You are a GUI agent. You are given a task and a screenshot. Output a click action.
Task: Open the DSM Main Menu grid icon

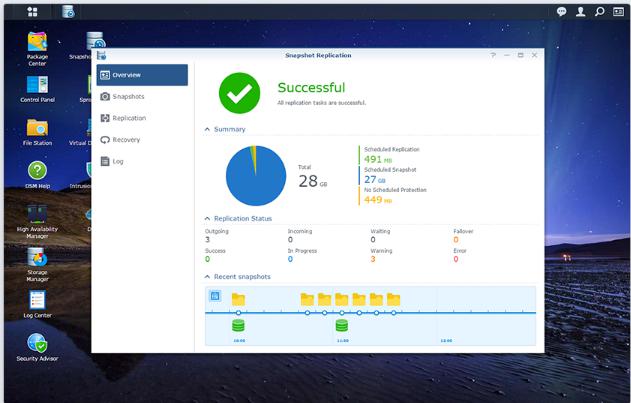click(32, 12)
